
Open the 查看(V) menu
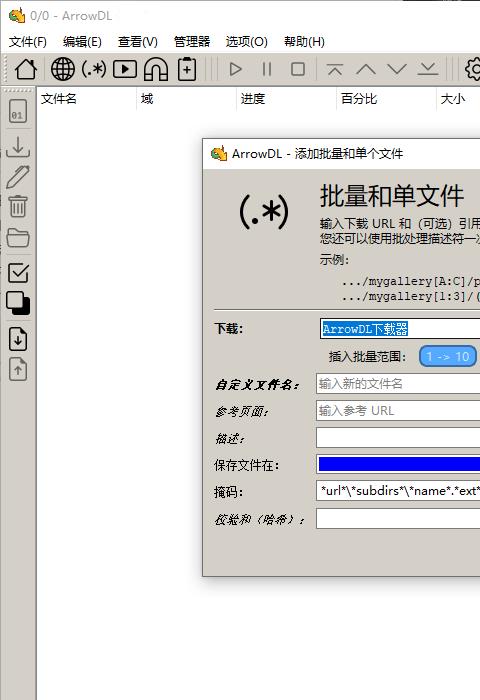click(x=138, y=42)
